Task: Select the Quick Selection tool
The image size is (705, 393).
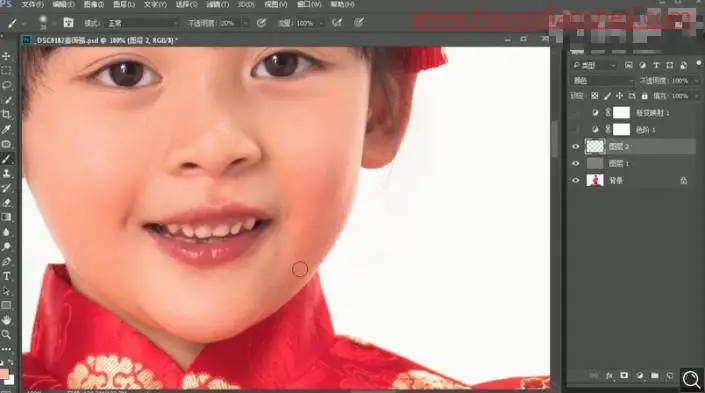Action: click(6, 100)
